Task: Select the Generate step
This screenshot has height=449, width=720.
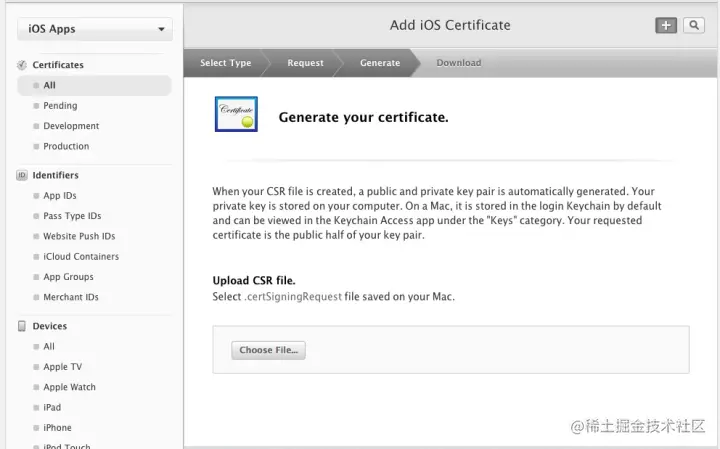Action: pyautogui.click(x=380, y=63)
